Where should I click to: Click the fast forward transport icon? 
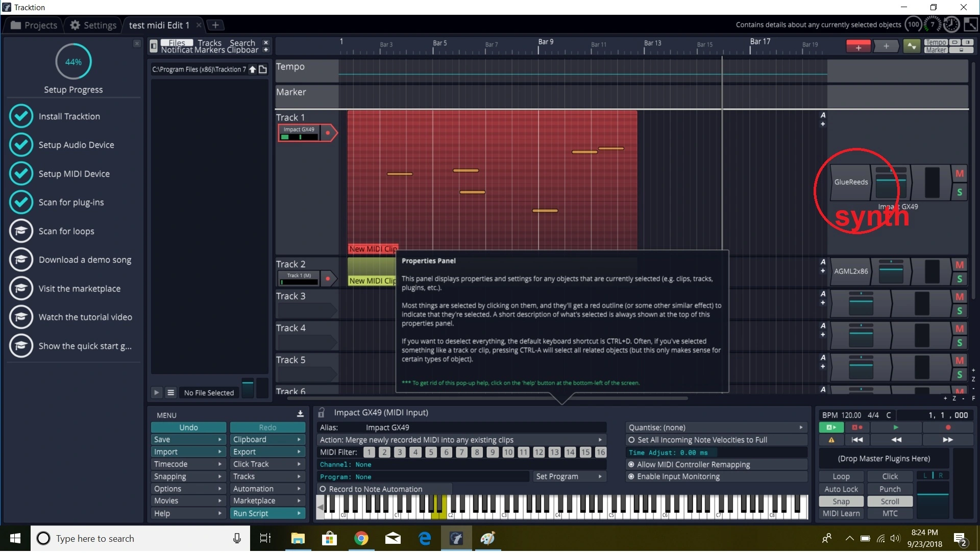tap(948, 440)
